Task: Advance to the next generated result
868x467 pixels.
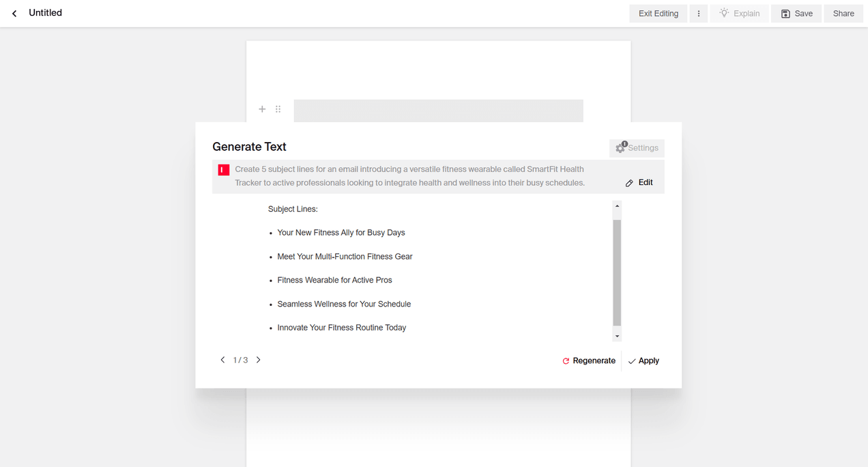Action: click(x=258, y=359)
